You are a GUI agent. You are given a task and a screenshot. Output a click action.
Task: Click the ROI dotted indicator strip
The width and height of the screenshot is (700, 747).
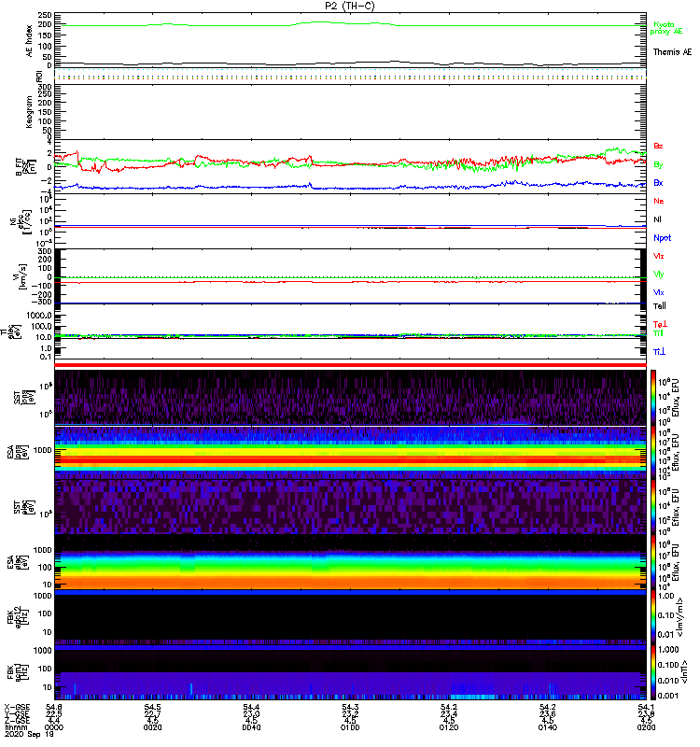tap(351, 75)
